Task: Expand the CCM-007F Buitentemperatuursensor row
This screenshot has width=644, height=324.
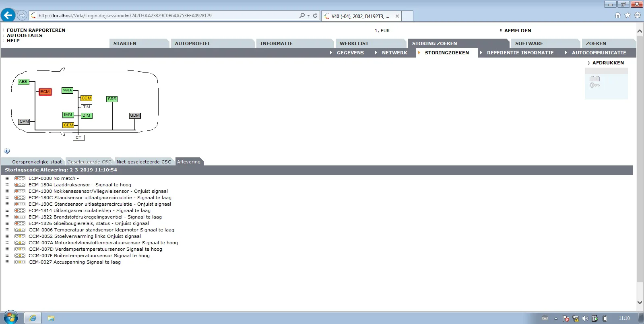Action: tap(7, 256)
